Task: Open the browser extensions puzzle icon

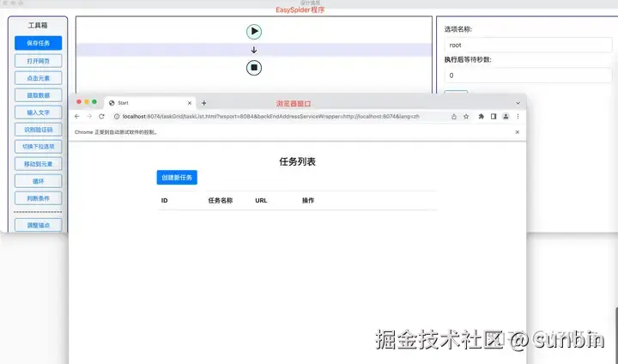Action: (482, 117)
